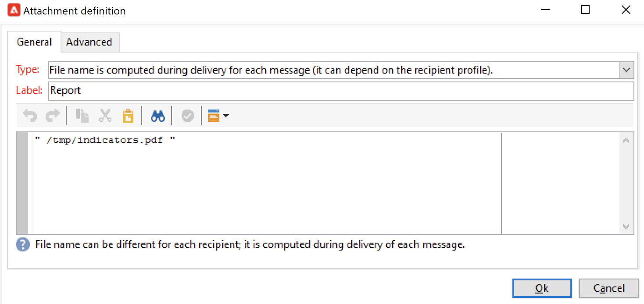The height and width of the screenshot is (304, 644).
Task: Click the scrollbar down arrow in editor
Action: tap(626, 227)
